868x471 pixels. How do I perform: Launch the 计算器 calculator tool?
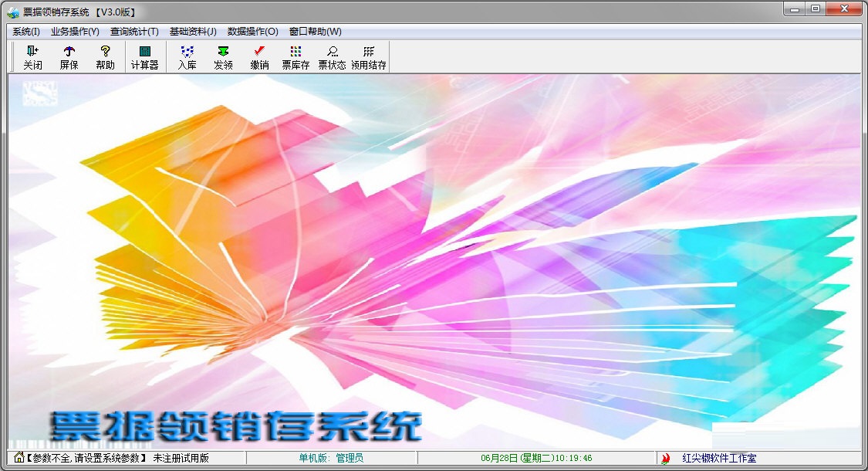coord(145,56)
